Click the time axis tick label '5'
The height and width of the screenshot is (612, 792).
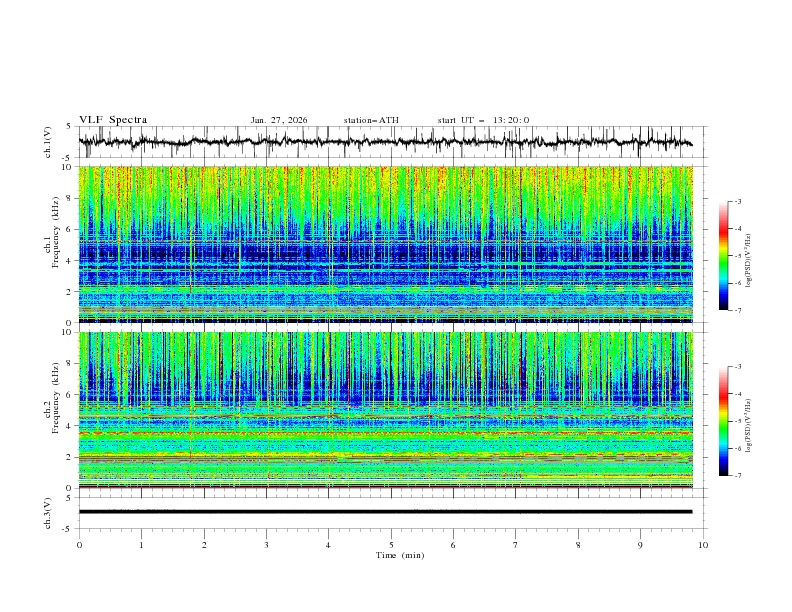[x=391, y=545]
